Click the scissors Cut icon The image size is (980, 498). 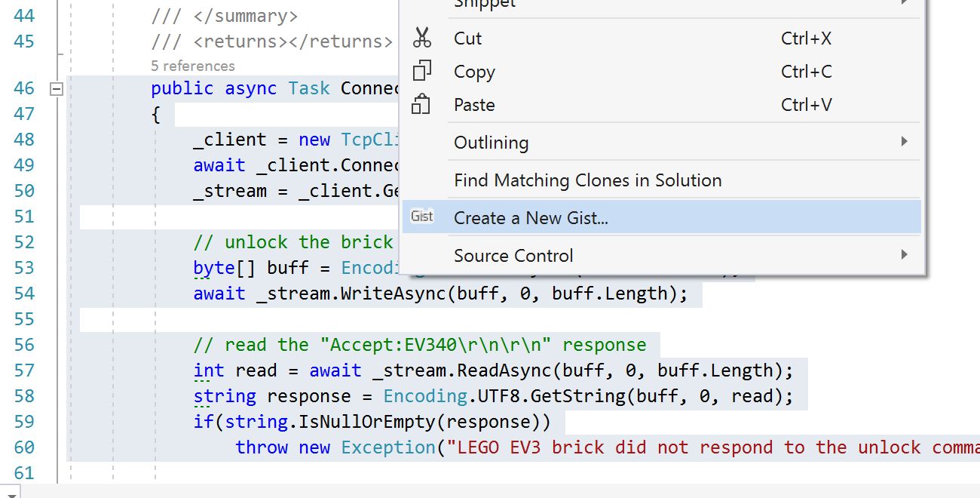[421, 38]
